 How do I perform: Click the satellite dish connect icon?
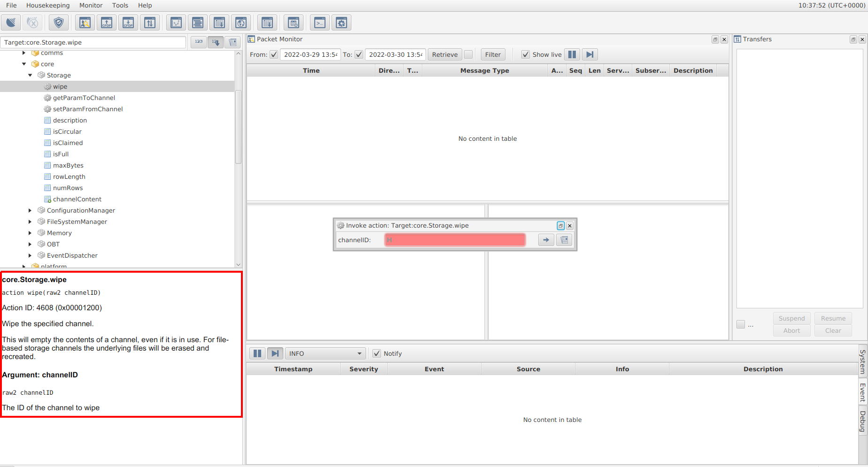(11, 23)
